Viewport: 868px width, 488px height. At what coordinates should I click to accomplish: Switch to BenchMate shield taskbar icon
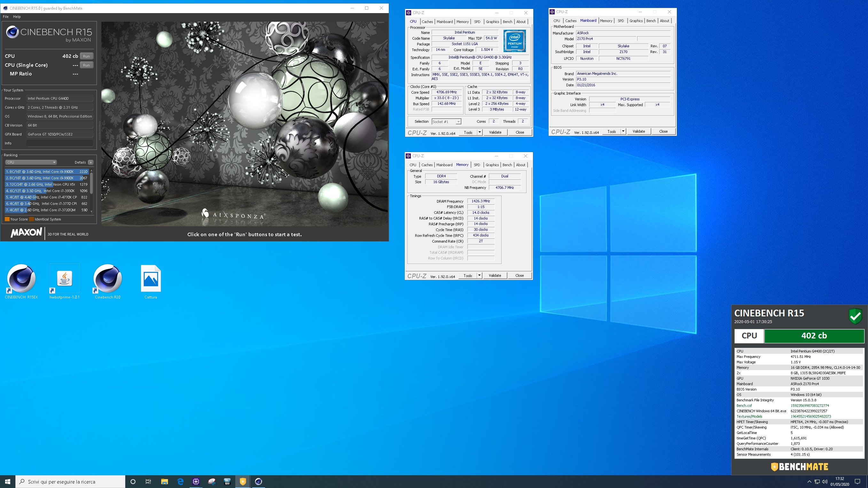pos(243,482)
